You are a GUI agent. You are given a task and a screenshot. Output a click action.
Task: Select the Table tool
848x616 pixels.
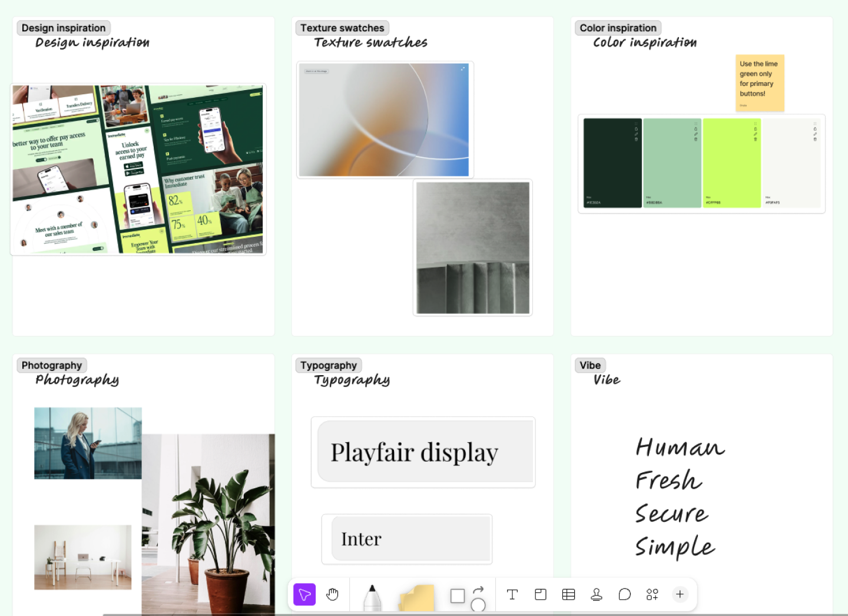[x=568, y=595]
